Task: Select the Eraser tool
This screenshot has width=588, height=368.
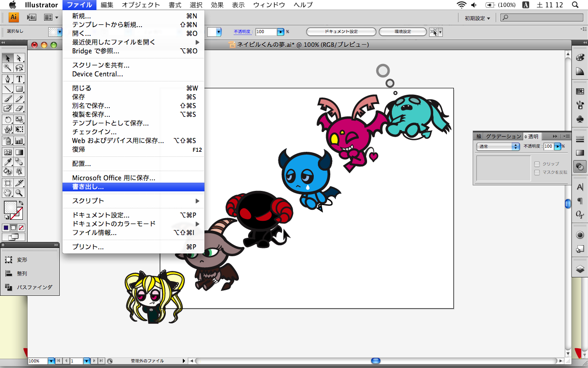Action: [x=19, y=108]
